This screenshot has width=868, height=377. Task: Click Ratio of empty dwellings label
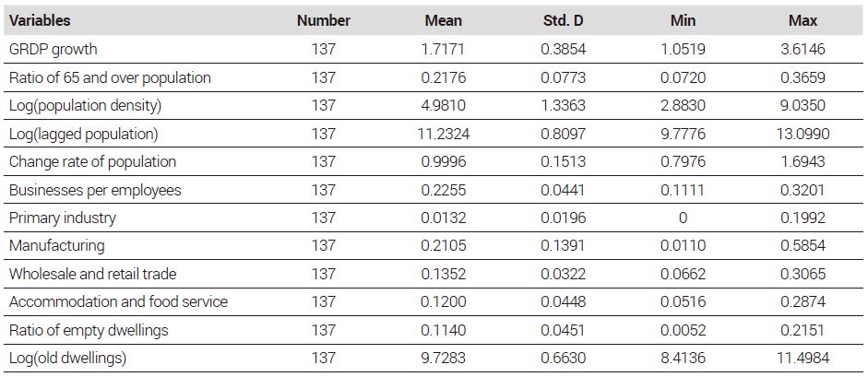(x=89, y=330)
